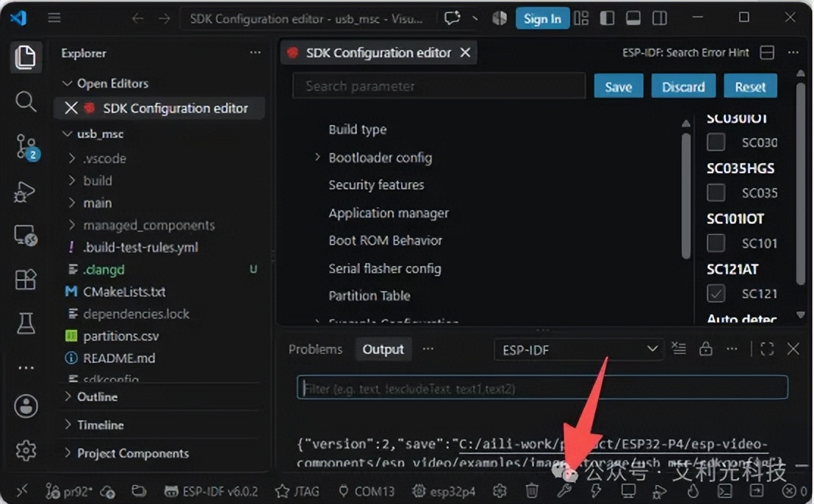Select the Output panel tab

(383, 349)
